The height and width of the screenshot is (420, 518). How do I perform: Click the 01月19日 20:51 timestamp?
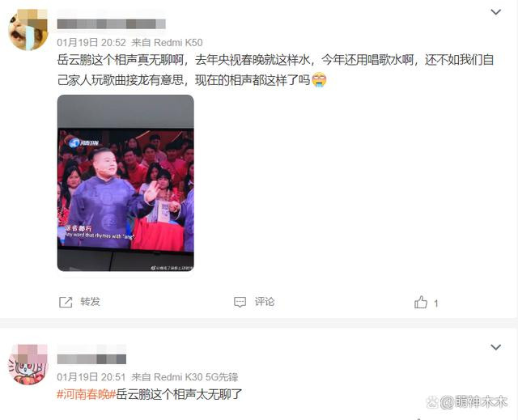(x=91, y=377)
